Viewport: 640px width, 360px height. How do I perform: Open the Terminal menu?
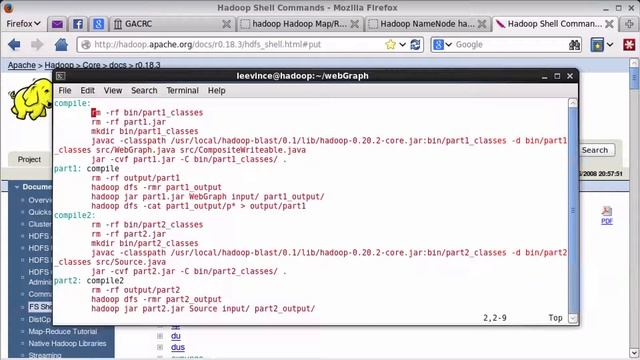click(182, 91)
